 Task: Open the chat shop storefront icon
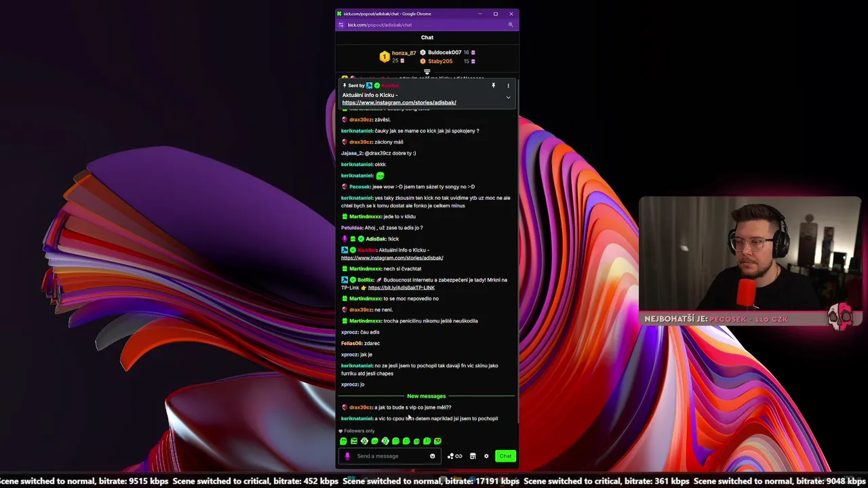click(x=473, y=456)
